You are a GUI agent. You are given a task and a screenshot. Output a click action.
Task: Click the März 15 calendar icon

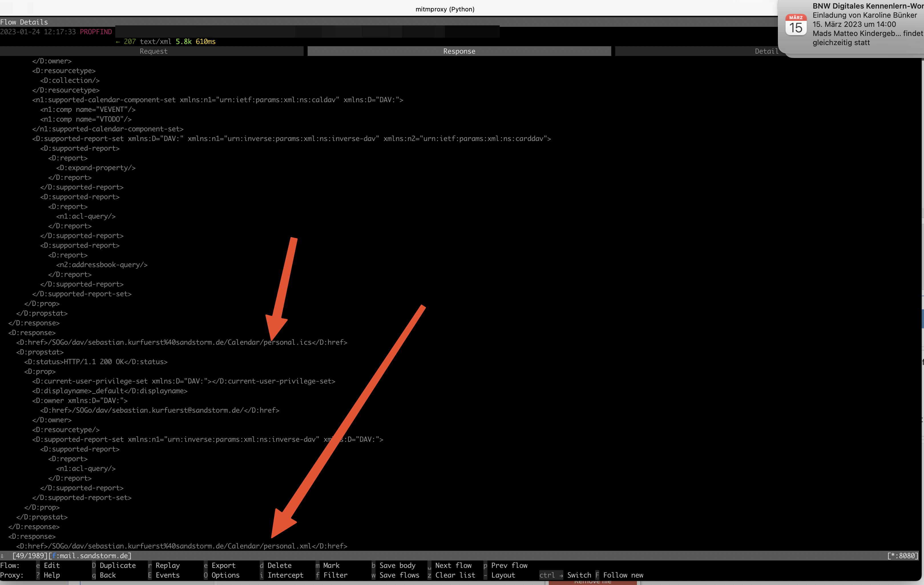[x=796, y=25]
